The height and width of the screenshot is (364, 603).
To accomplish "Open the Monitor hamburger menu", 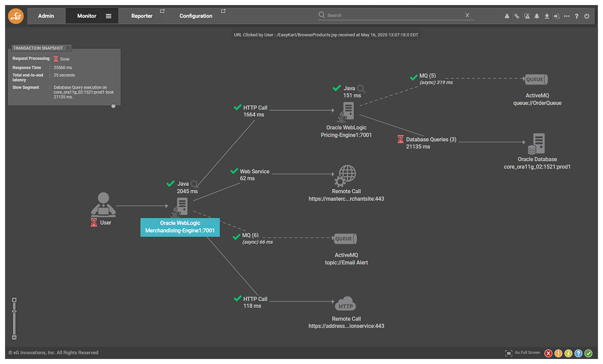I will pos(109,16).
